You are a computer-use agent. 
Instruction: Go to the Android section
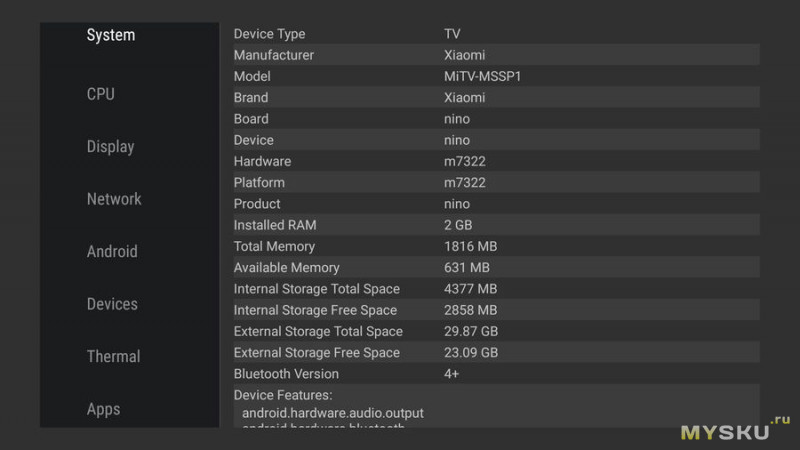[x=112, y=252]
